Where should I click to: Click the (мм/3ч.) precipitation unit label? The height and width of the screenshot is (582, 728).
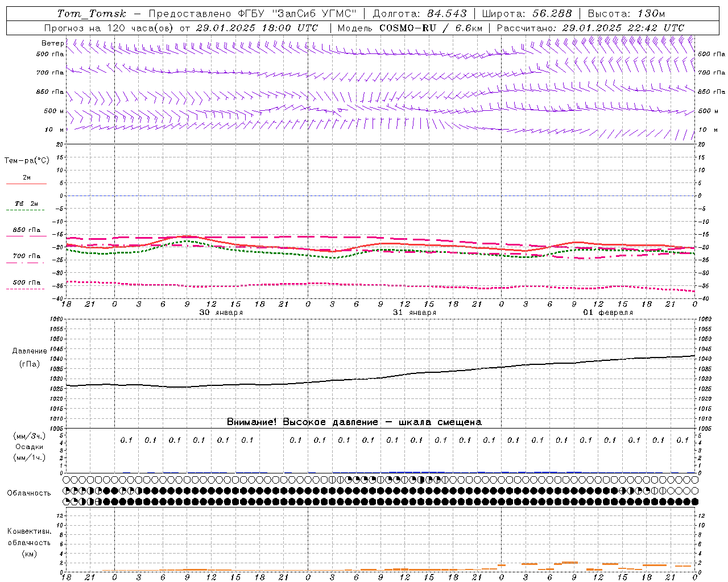point(30,436)
